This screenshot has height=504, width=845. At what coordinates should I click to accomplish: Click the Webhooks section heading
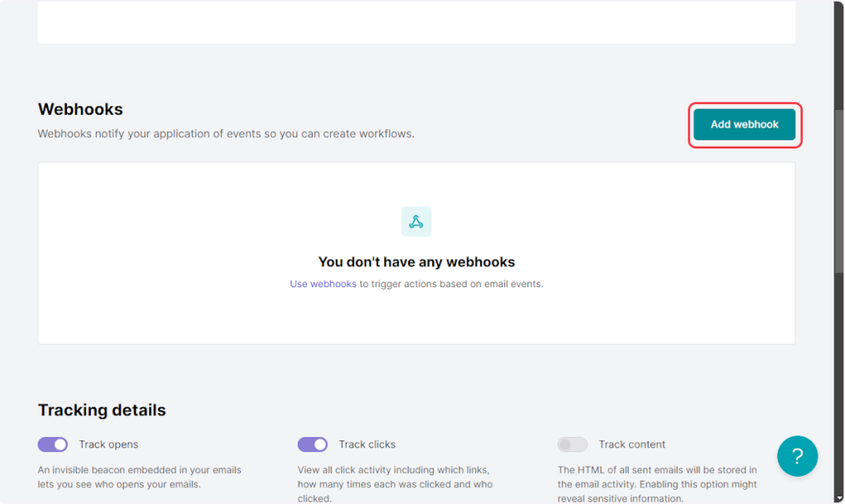pos(80,109)
